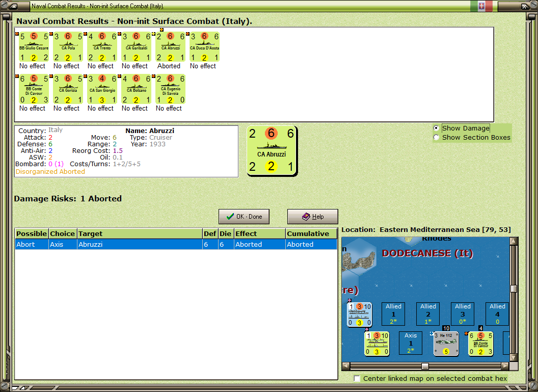
Task: Enable the Show Damage radio option
Action: pyautogui.click(x=436, y=128)
